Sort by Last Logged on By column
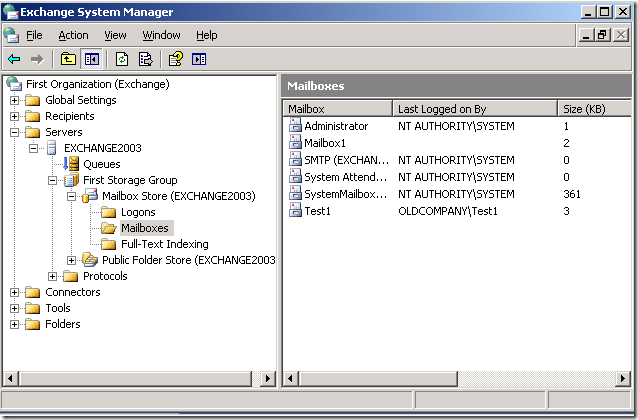Screen dimensions: 638x420 point(475,109)
